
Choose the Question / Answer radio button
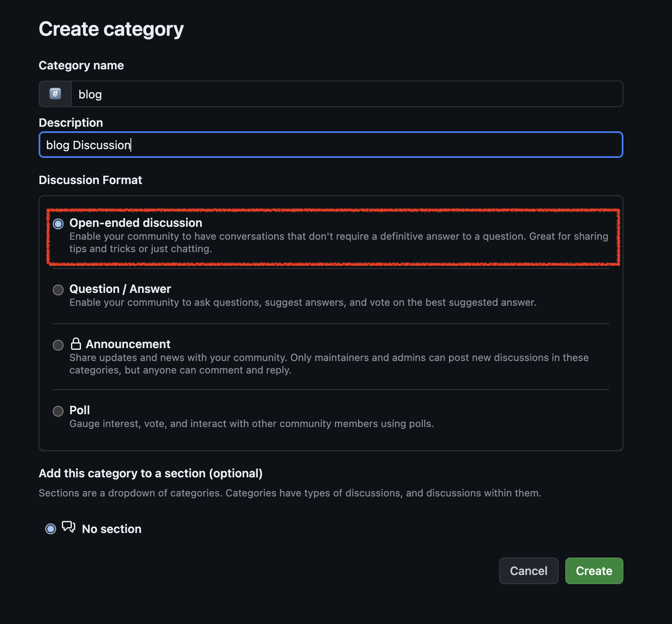coord(58,290)
